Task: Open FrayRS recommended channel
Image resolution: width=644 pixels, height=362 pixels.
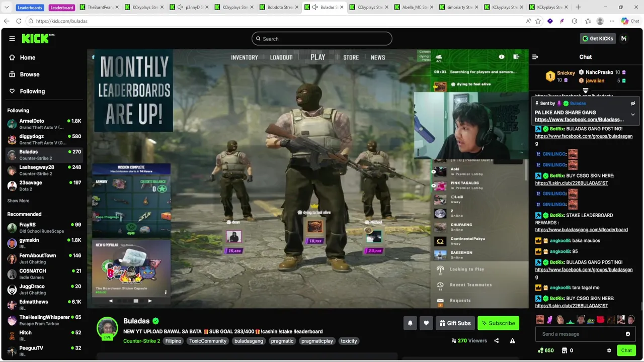Action: (x=44, y=228)
